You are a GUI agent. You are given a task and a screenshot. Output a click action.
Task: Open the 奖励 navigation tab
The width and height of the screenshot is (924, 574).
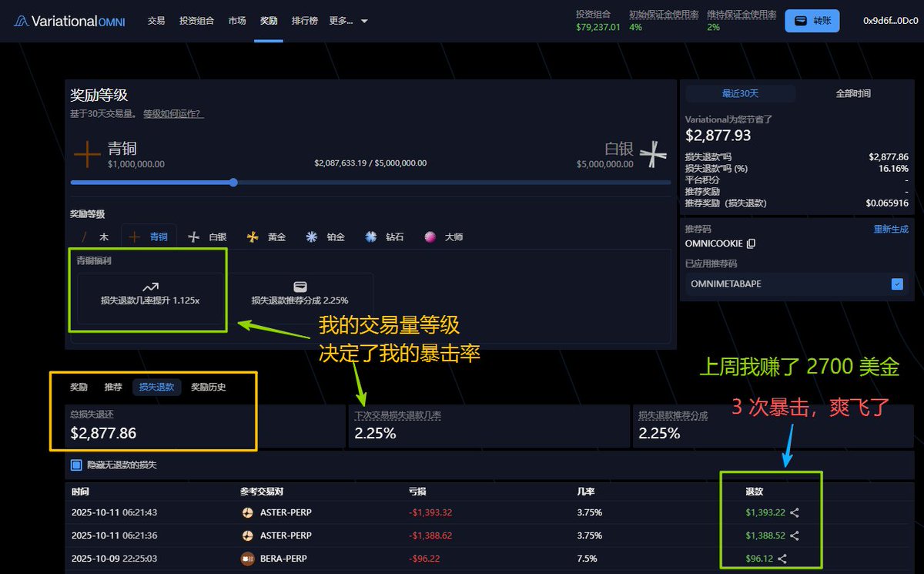coord(269,21)
